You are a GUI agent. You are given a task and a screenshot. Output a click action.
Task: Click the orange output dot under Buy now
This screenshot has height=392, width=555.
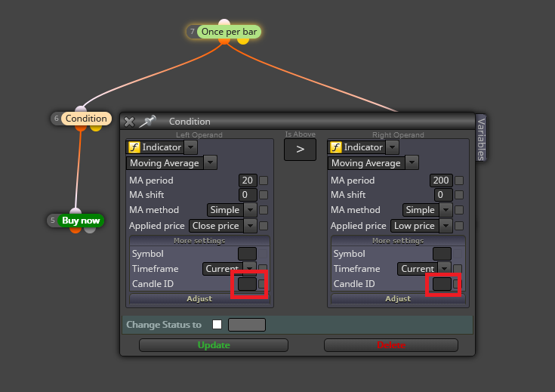76,230
